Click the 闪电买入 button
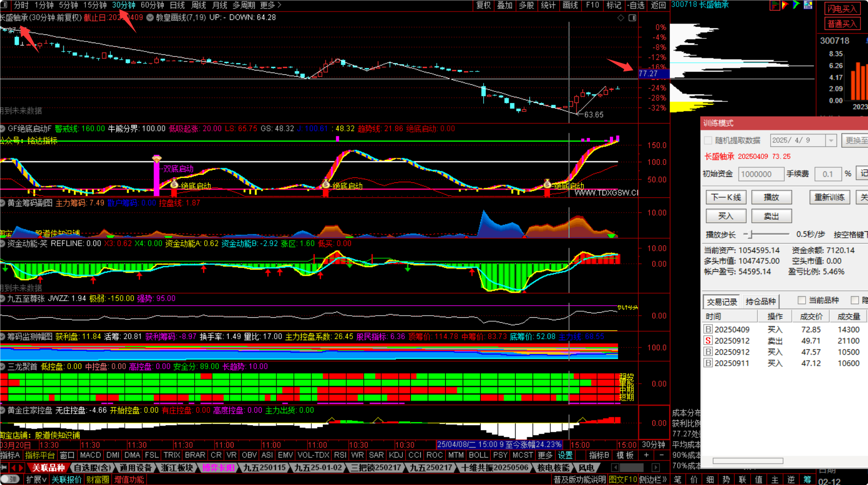The height and width of the screenshot is (485, 868). pyautogui.click(x=842, y=9)
